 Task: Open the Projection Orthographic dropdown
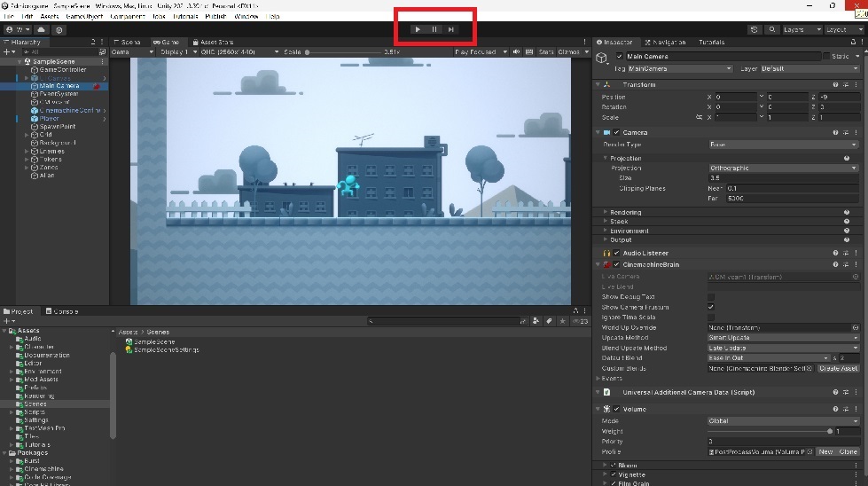pyautogui.click(x=783, y=169)
